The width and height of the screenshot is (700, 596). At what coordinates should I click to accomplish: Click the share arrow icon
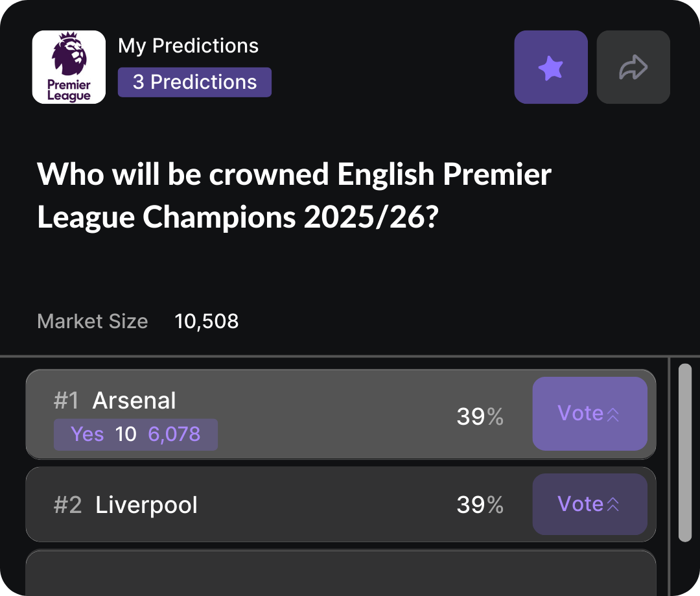click(x=633, y=67)
